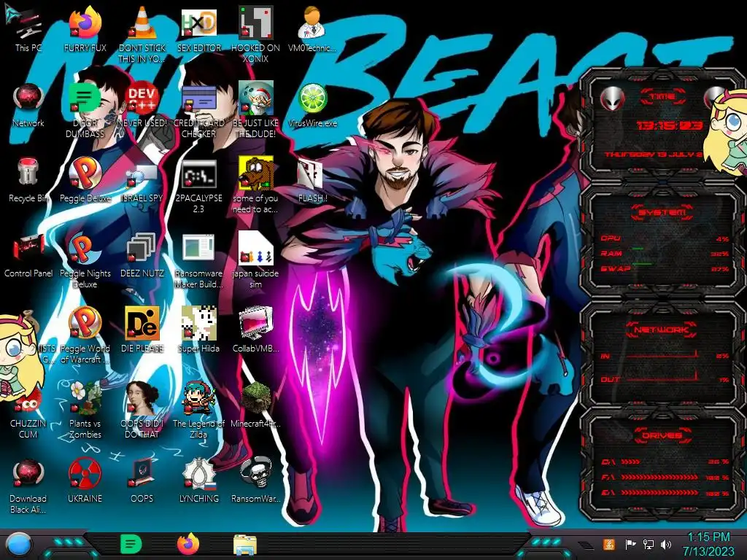747x560 pixels.
Task: Click the SYSTEM widget header
Action: 662,212
